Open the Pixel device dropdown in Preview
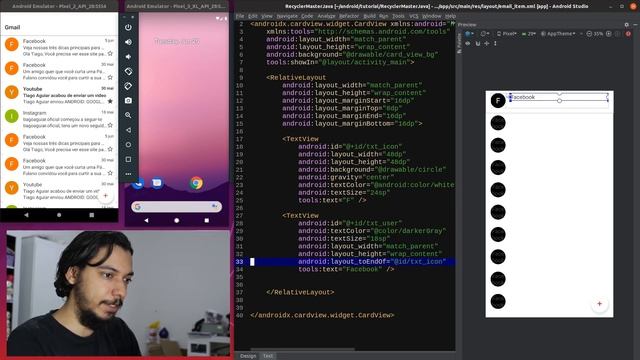 507,34
